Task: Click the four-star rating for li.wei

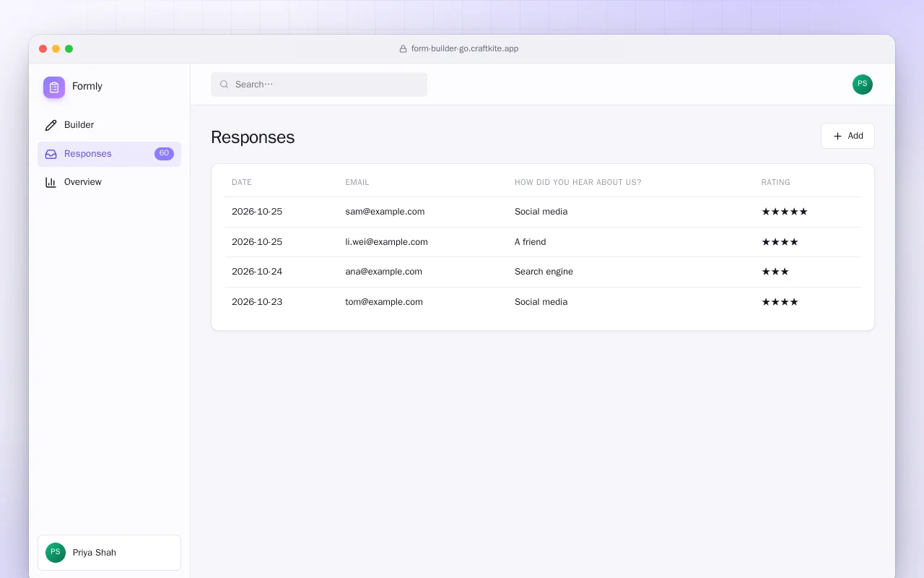Action: pyautogui.click(x=780, y=242)
